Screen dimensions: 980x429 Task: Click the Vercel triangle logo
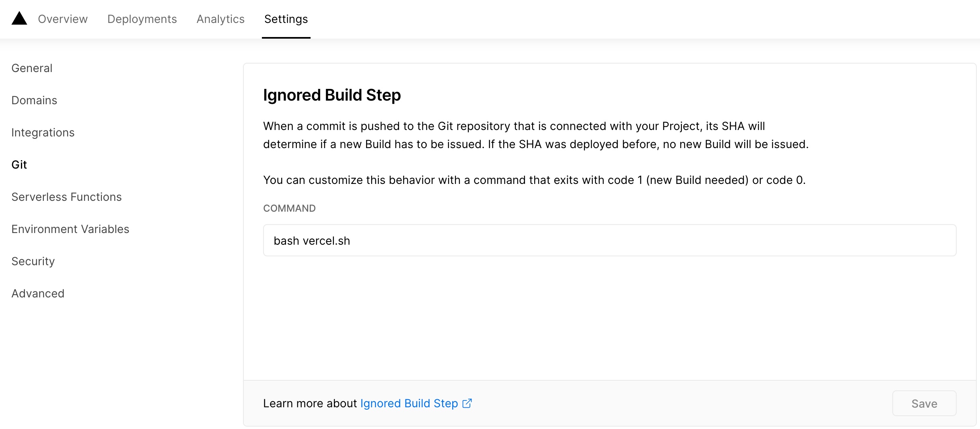19,19
